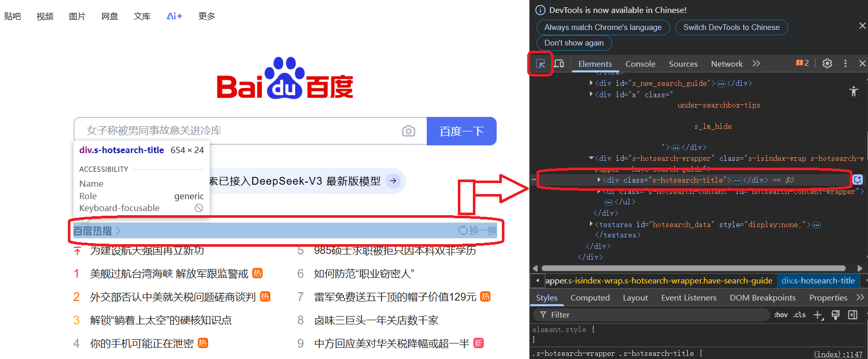This screenshot has width=868, height=359.
Task: Toggle the :hov element state button
Action: [781, 315]
